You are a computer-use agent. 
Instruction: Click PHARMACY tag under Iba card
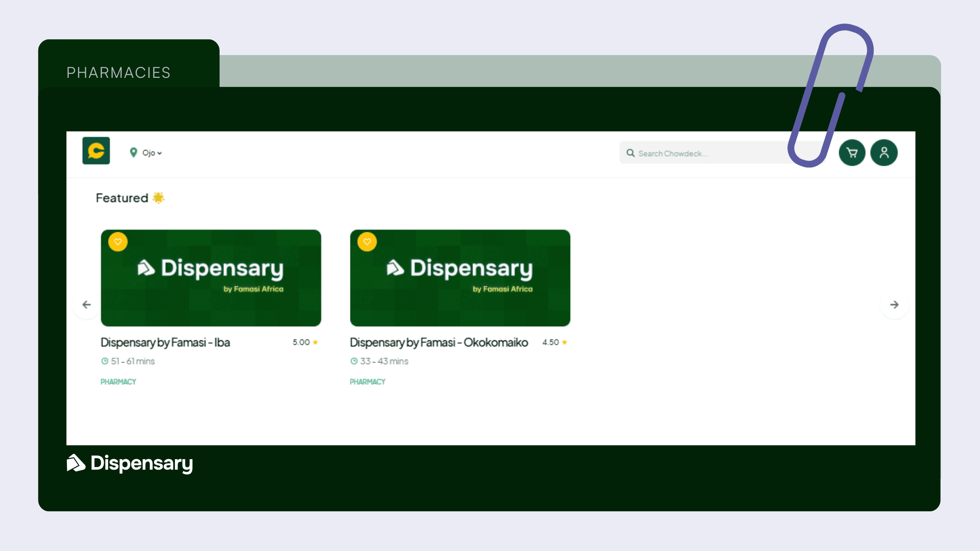pyautogui.click(x=119, y=382)
